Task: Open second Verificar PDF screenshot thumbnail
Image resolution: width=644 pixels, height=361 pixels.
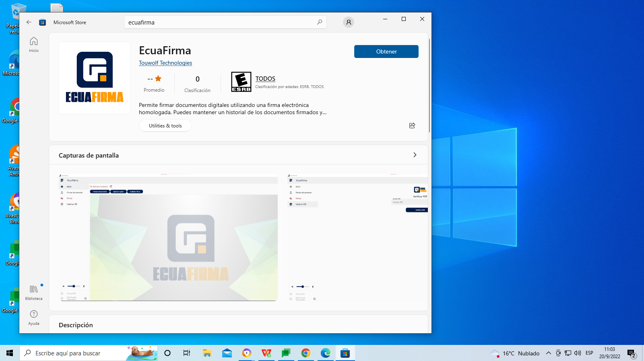Action: coord(357,238)
